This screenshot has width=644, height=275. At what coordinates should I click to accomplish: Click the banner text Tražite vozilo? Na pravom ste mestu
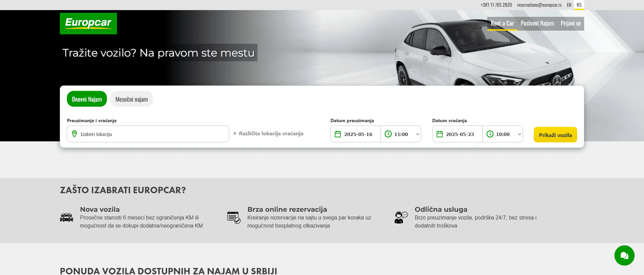pos(158,53)
